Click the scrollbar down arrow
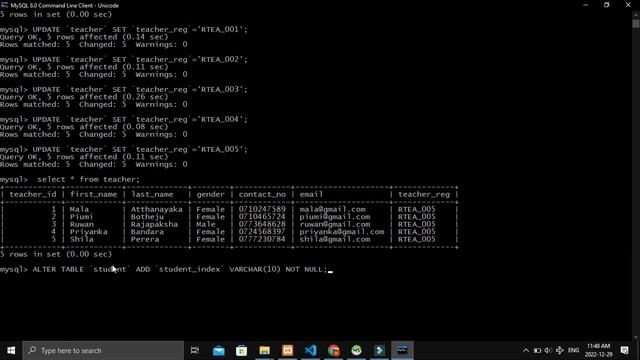The image size is (640, 360). coord(636,338)
